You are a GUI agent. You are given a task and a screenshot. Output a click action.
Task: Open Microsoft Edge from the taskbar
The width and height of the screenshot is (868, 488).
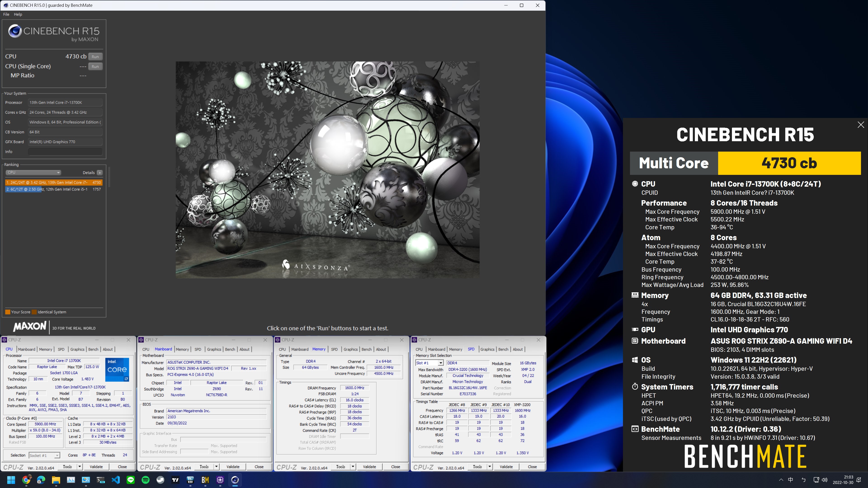(41, 480)
